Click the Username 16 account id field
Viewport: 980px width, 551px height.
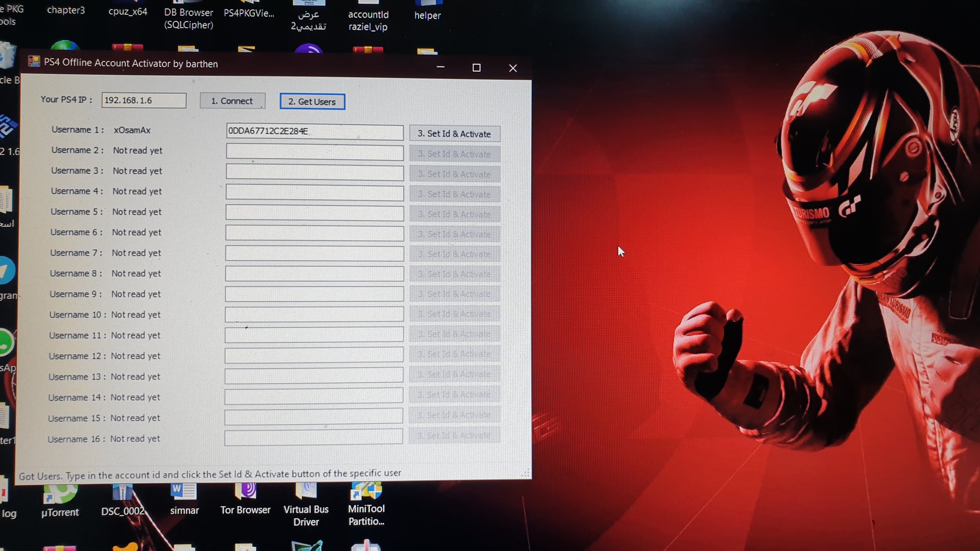click(313, 437)
